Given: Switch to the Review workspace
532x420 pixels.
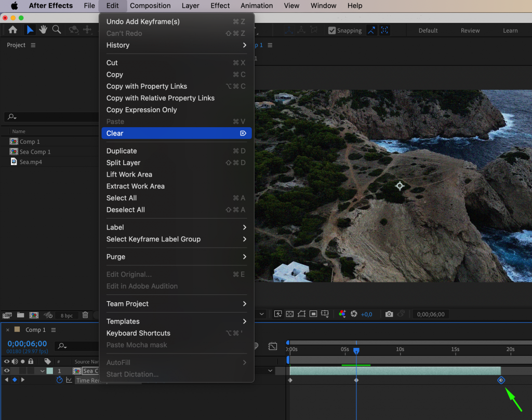Looking at the screenshot, I should [470, 30].
